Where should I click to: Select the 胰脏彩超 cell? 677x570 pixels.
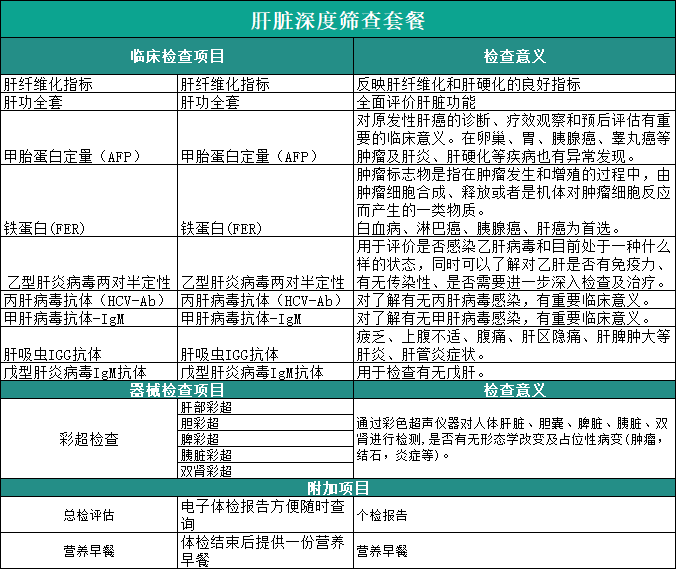coord(265,455)
